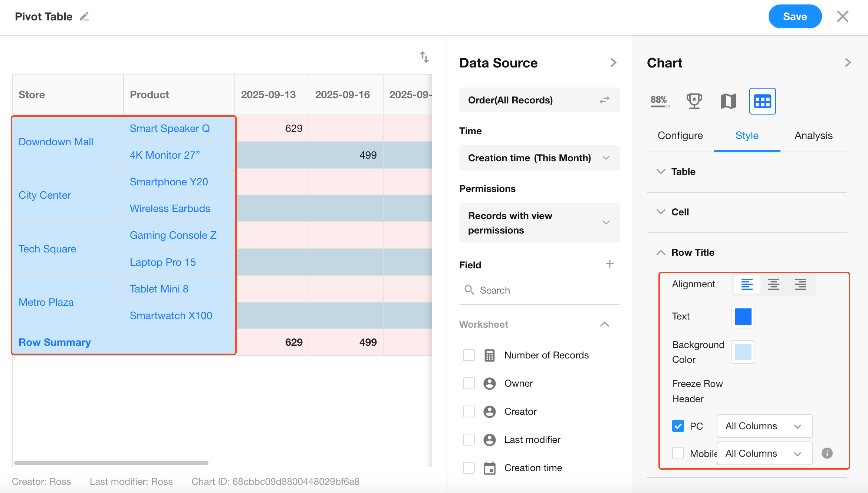
Task: Click the pencil icon to rename Pivot Table
Action: click(85, 17)
